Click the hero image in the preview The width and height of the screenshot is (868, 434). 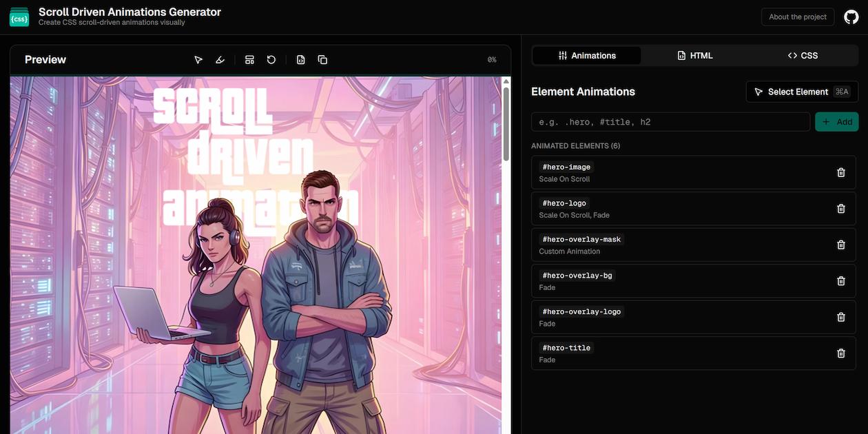[x=256, y=255]
